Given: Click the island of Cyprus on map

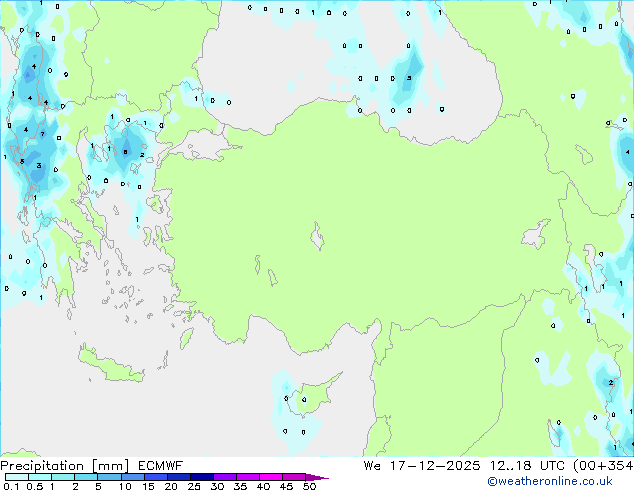Looking at the screenshot, I should [x=315, y=396].
